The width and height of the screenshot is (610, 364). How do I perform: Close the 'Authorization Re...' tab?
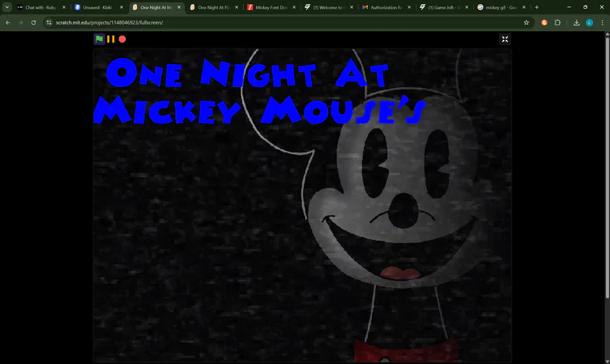pyautogui.click(x=409, y=7)
